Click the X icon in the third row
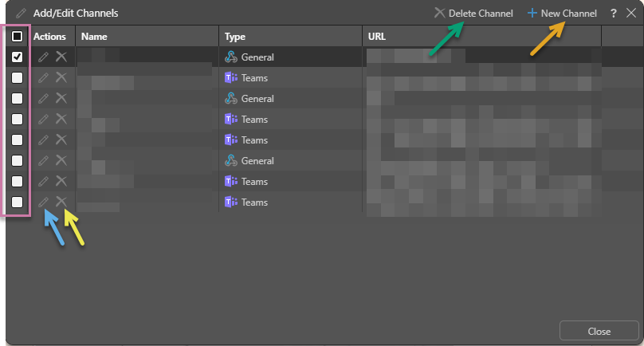644x346 pixels. point(61,99)
